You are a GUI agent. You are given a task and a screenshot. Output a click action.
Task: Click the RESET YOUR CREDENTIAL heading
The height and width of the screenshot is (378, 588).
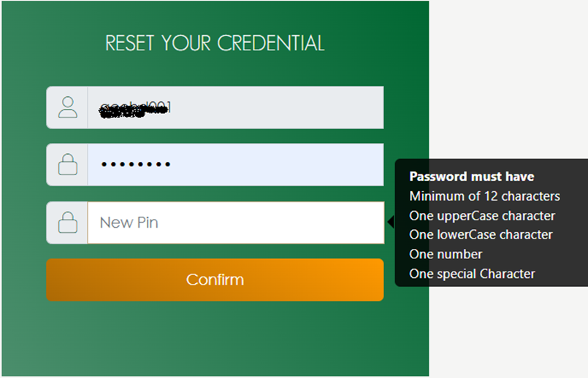point(215,43)
